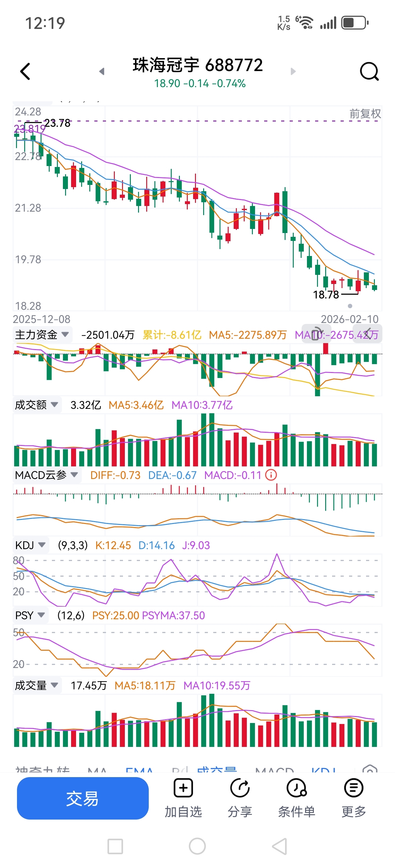Tap the 分享 share icon
Viewport: 395px width, 868px height.
click(240, 788)
